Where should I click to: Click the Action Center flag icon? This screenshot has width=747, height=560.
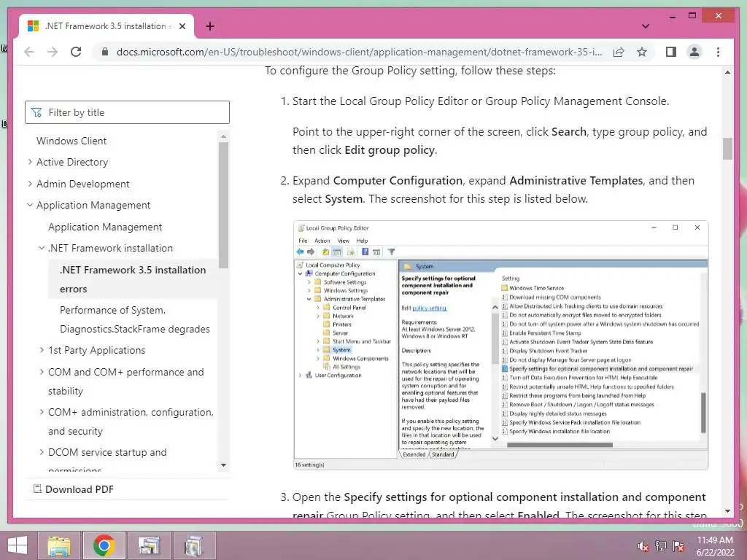[x=678, y=546]
